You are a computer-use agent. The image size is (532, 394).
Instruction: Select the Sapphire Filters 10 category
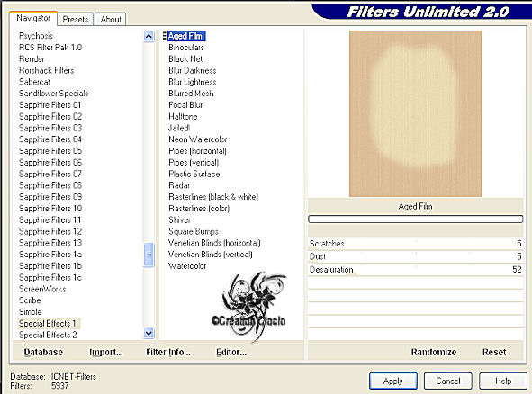(50, 209)
